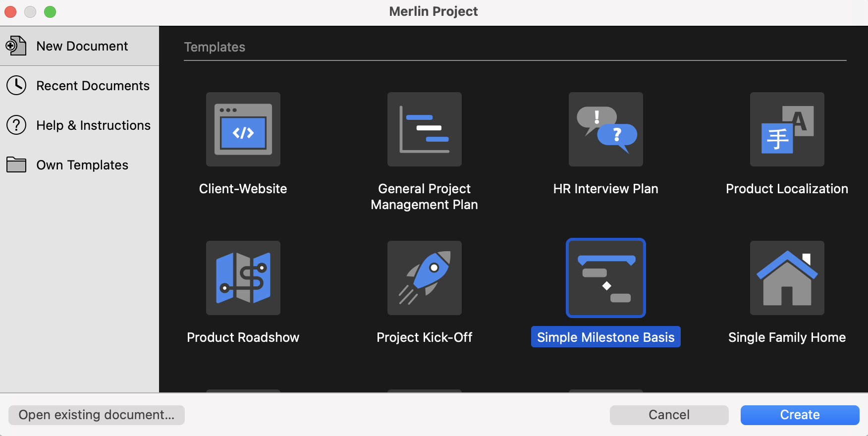The image size is (868, 436).
Task: Click the Cancel button
Action: 669,415
